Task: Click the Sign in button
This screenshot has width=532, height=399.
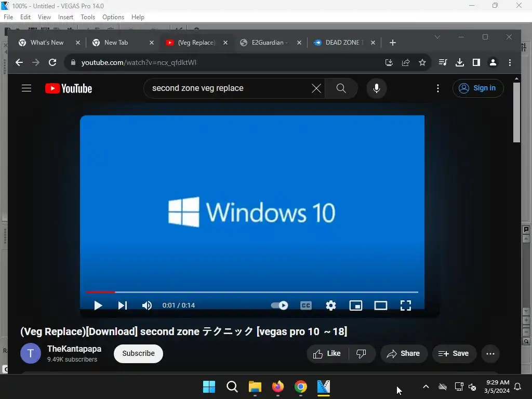Action: tap(478, 88)
